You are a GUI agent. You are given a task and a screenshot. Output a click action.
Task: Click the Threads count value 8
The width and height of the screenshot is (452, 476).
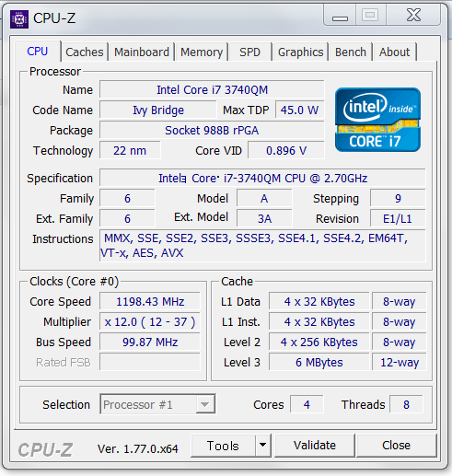(x=406, y=404)
